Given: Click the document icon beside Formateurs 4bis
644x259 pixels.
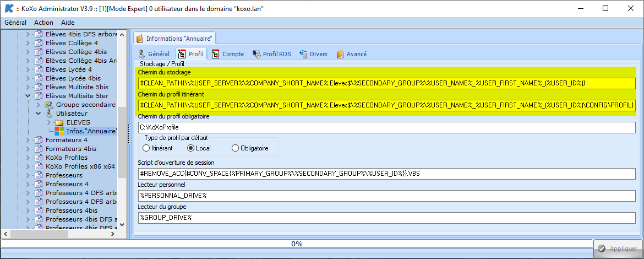Looking at the screenshot, I should 39,149.
